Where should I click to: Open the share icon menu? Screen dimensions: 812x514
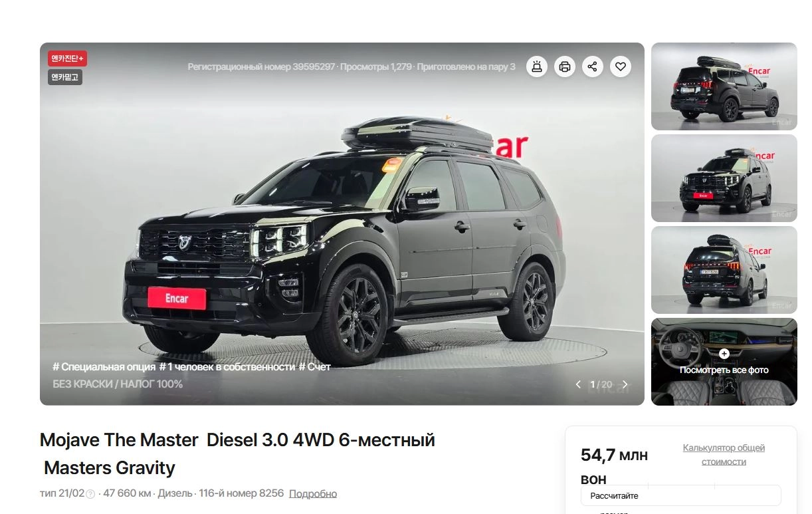click(x=593, y=66)
